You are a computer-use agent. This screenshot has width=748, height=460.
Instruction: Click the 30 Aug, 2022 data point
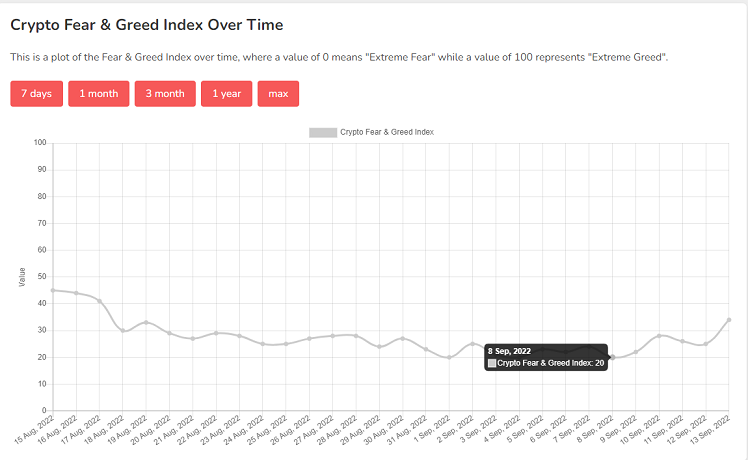403,338
